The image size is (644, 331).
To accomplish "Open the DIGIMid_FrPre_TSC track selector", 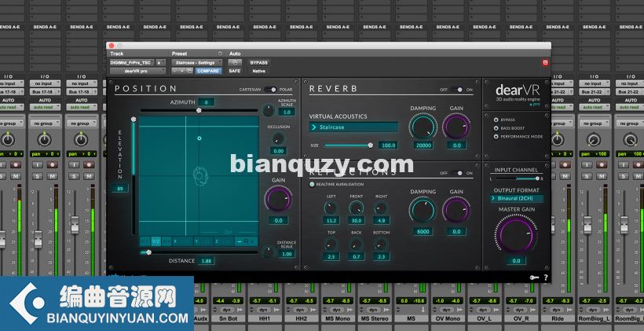I will (132, 62).
